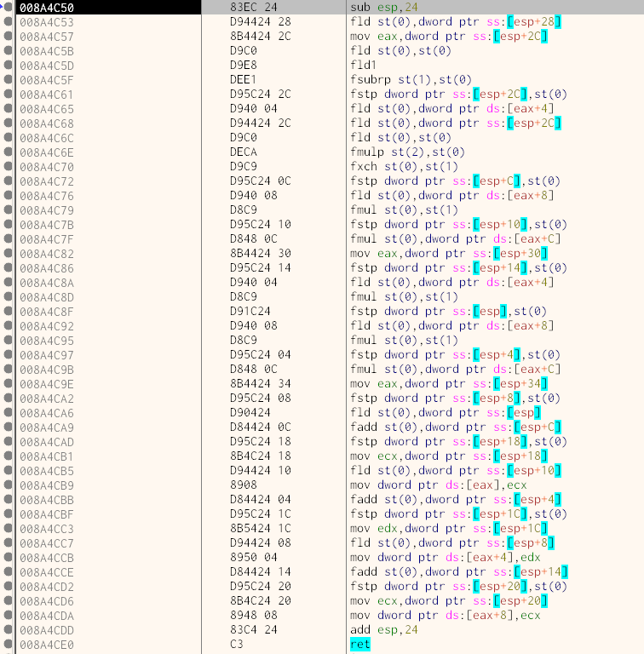The image size is (644, 654).
Task: Click bytes 8948 08
Action: pyautogui.click(x=254, y=615)
